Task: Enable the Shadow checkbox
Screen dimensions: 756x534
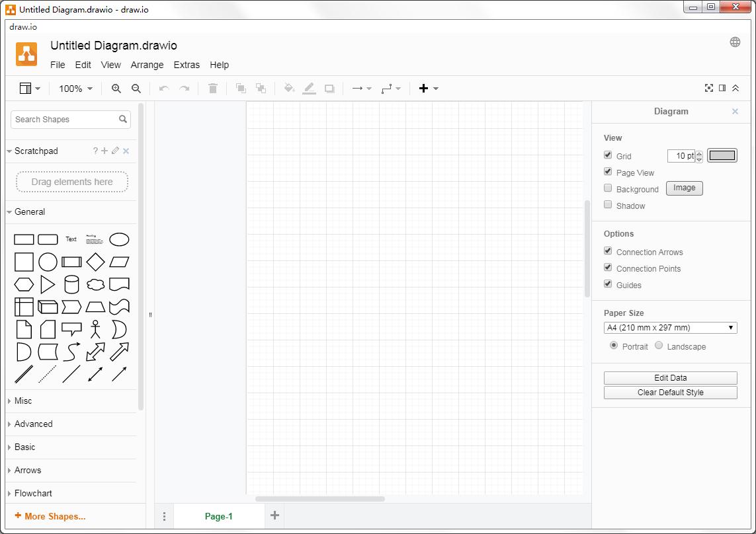Action: click(608, 204)
